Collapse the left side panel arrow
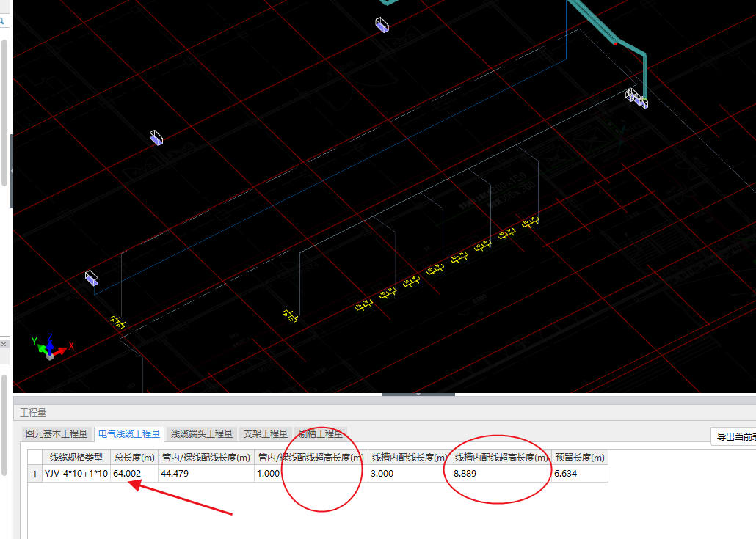This screenshot has width=756, height=539. point(12,171)
